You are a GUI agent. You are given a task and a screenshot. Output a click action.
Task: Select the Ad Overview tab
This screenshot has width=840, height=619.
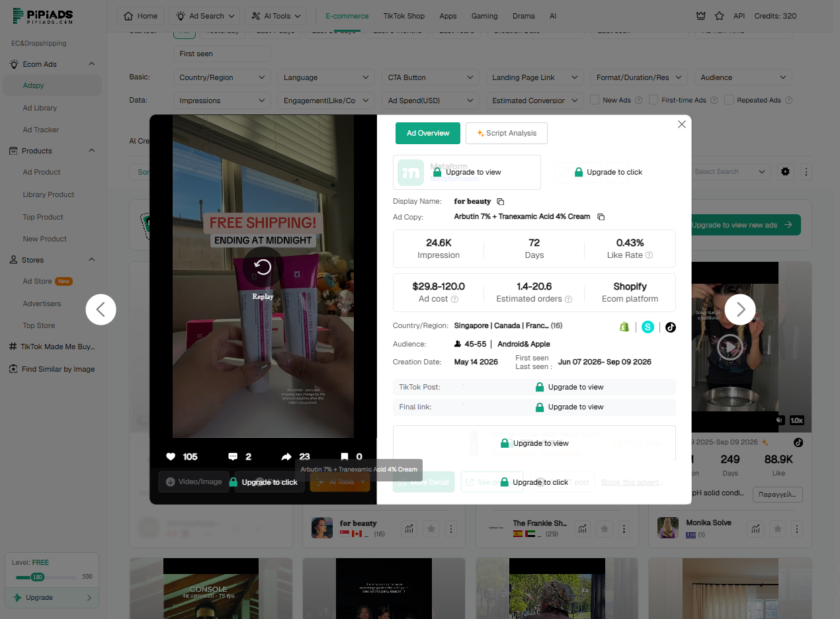428,133
